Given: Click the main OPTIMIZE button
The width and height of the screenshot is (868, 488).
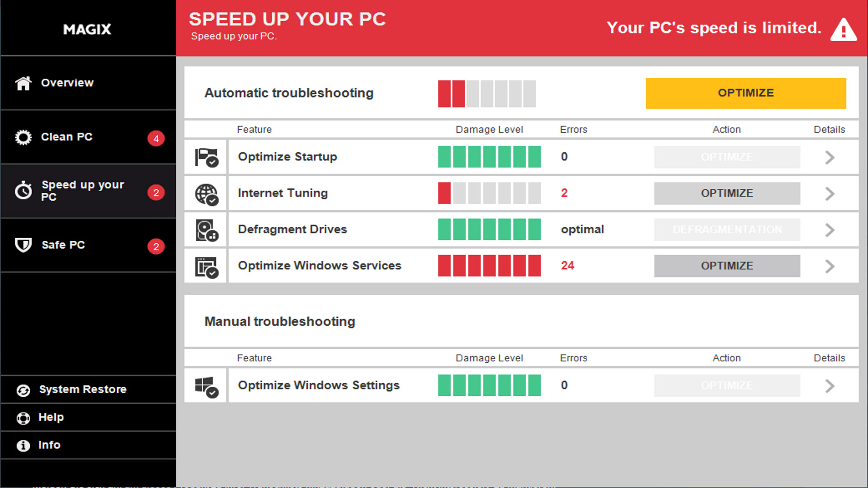Looking at the screenshot, I should (746, 93).
